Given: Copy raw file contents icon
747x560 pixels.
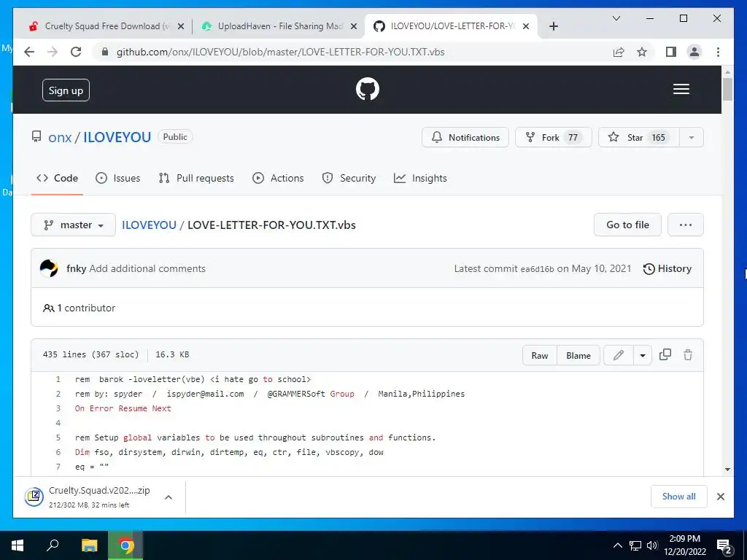Looking at the screenshot, I should click(665, 355).
